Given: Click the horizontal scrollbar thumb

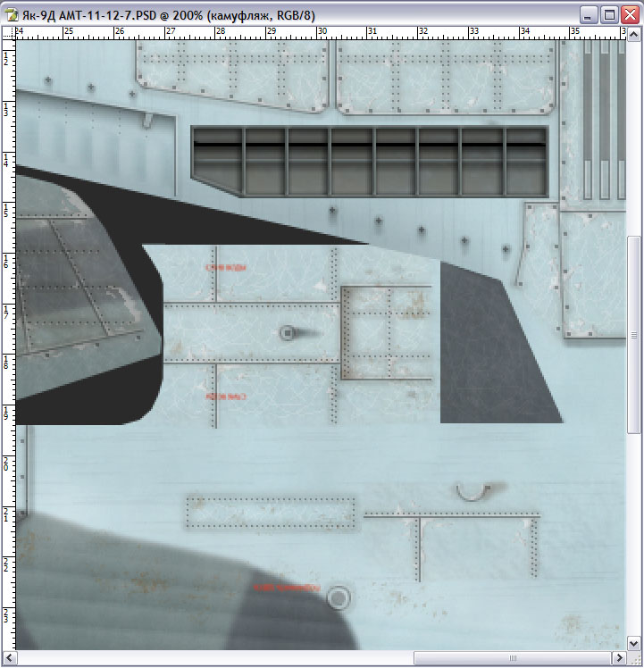Looking at the screenshot, I should click(x=513, y=658).
